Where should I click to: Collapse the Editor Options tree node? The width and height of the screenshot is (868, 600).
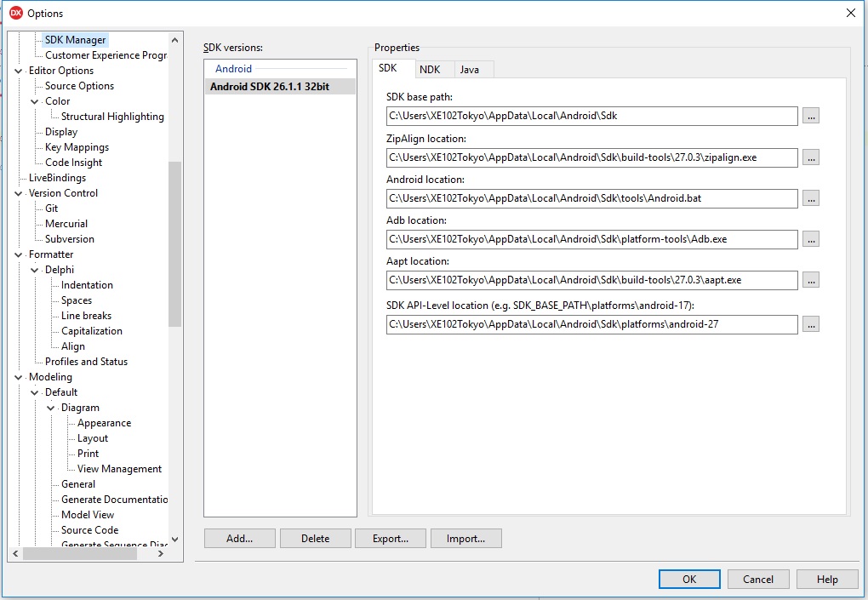[20, 71]
